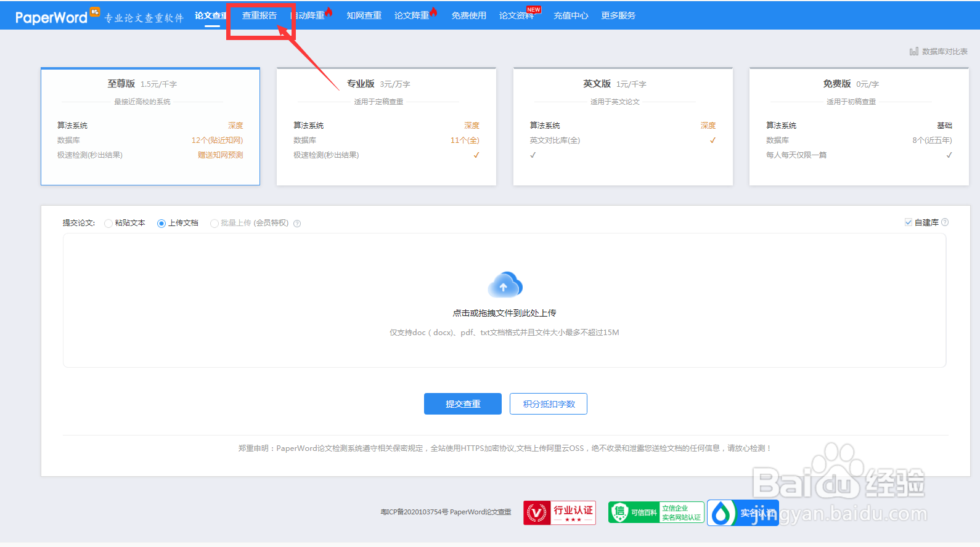Open the 查重报告 tab
Image resolution: width=980 pixels, height=547 pixels.
tap(259, 15)
